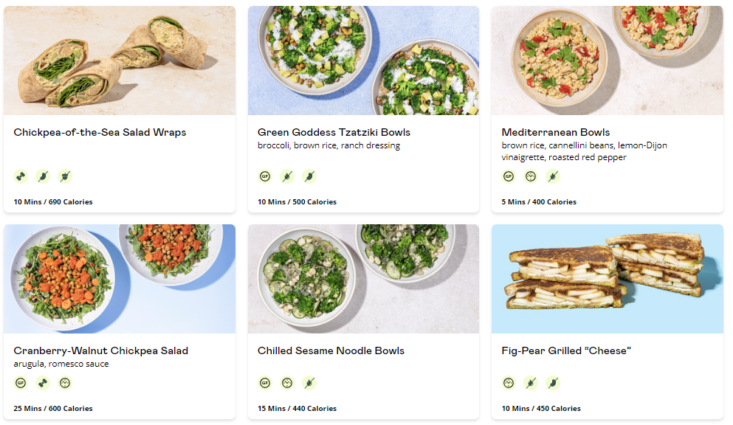Click the first dietary badge on Fig-Pear Grilled Cheese
Viewport: 733px width, 425px height.
pyautogui.click(x=509, y=382)
